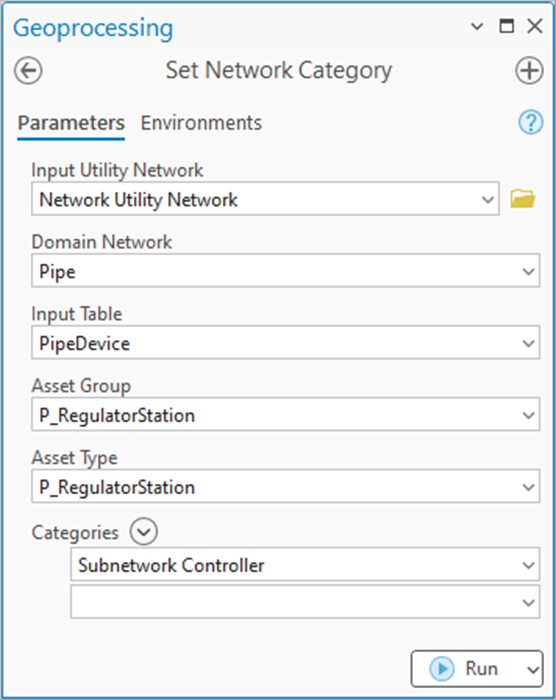Image resolution: width=556 pixels, height=700 pixels.
Task: Open tool help via question mark icon
Action: [x=531, y=122]
